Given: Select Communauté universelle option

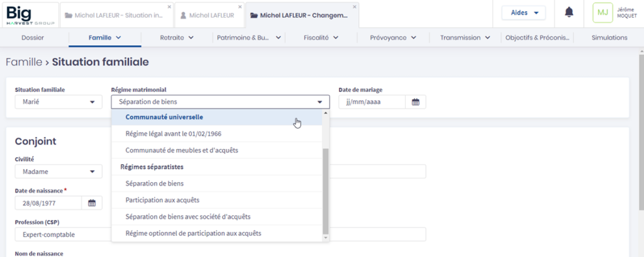Looking at the screenshot, I should (x=164, y=117).
